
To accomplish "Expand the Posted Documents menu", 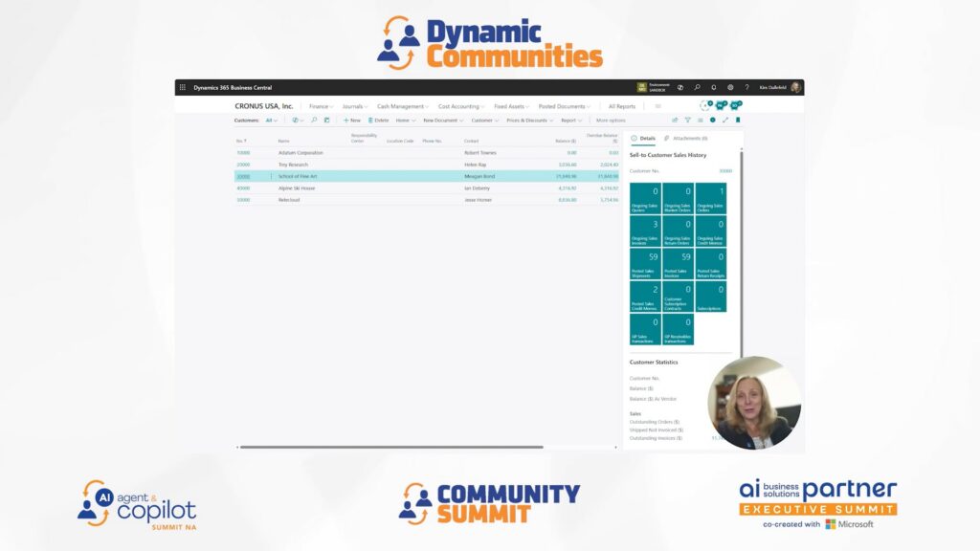I will tap(564, 106).
